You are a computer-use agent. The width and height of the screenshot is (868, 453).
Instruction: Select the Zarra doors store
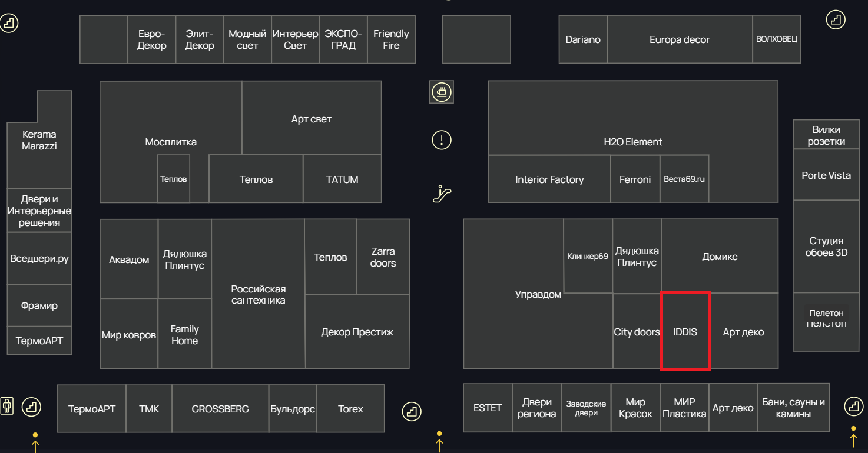tap(383, 257)
